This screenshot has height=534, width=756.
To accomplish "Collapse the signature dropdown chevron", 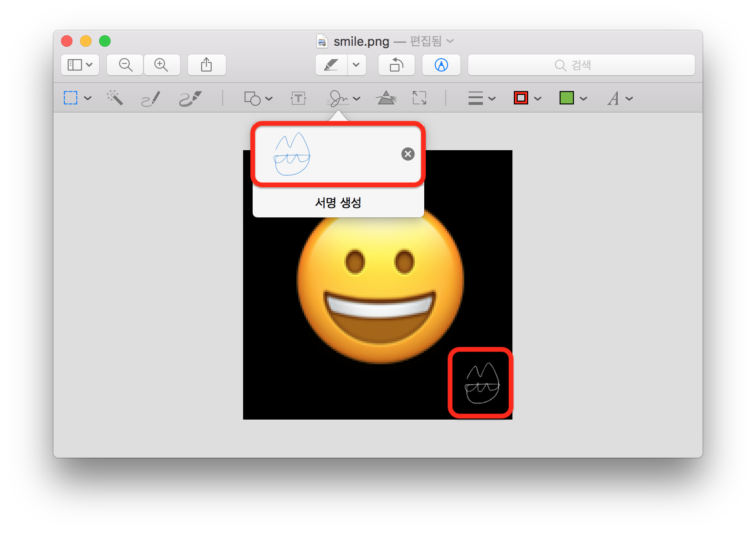I will pyautogui.click(x=357, y=99).
